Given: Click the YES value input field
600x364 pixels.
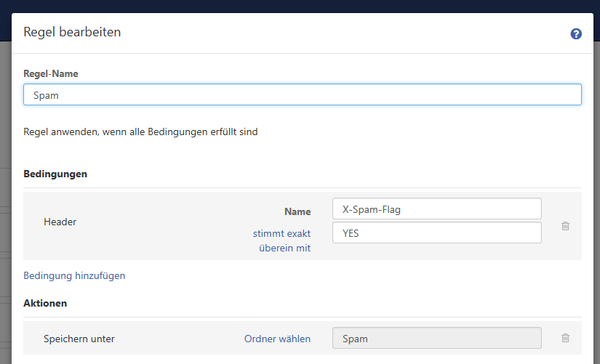Looking at the screenshot, I should point(436,232).
